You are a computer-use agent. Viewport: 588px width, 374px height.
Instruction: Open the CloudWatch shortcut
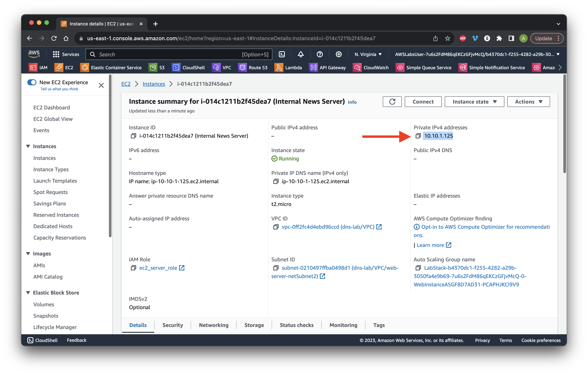click(371, 68)
